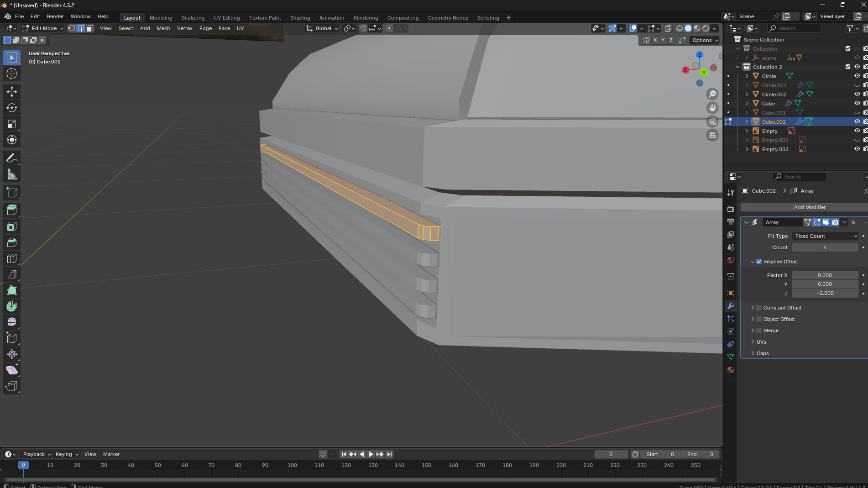The width and height of the screenshot is (868, 488).
Task: Click the Add Modifier button
Action: coord(805,207)
